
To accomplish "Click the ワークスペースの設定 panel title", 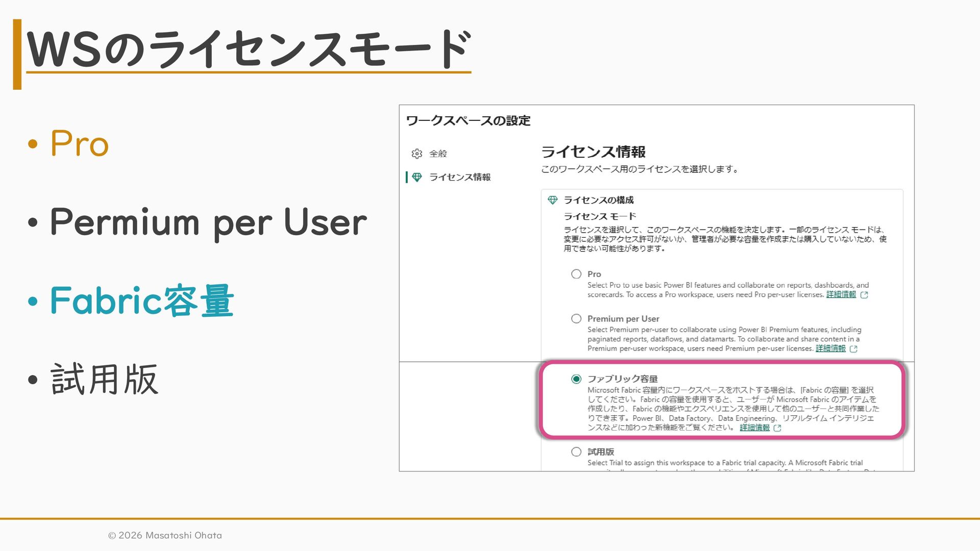I will (468, 121).
